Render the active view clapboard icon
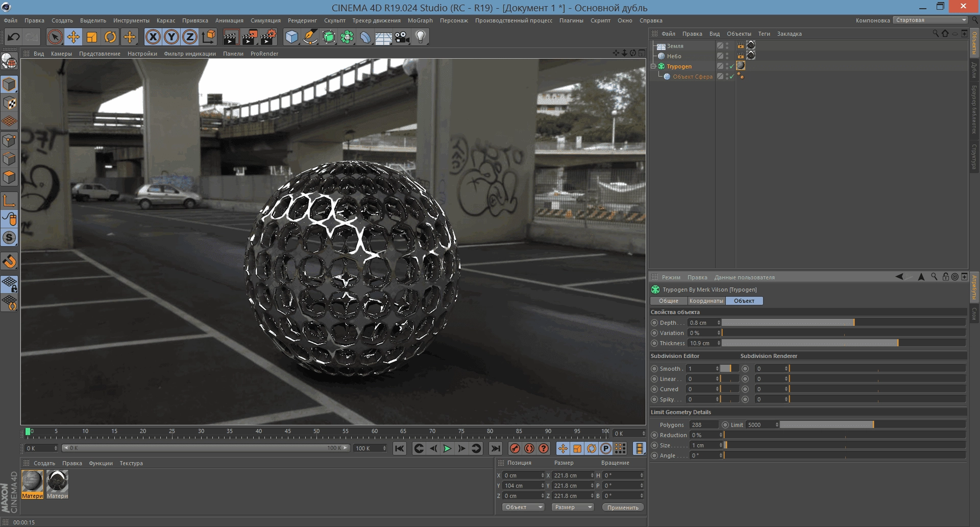The width and height of the screenshot is (980, 527). tap(231, 37)
